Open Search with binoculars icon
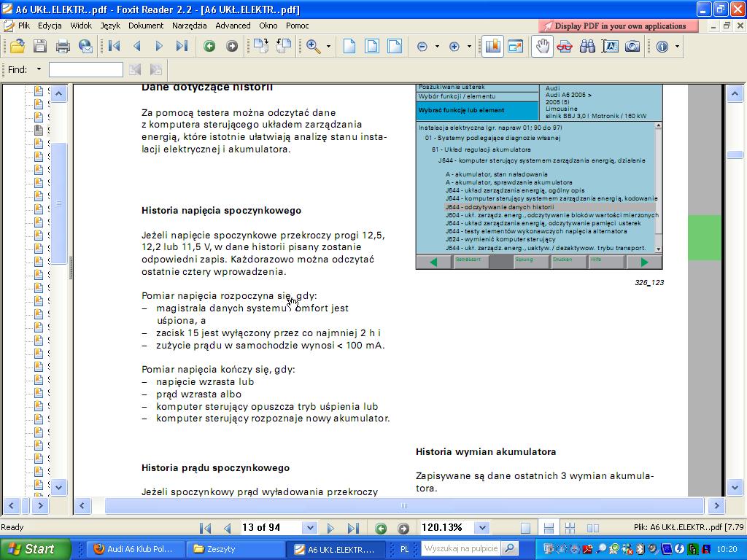The image size is (747, 560). [x=587, y=46]
